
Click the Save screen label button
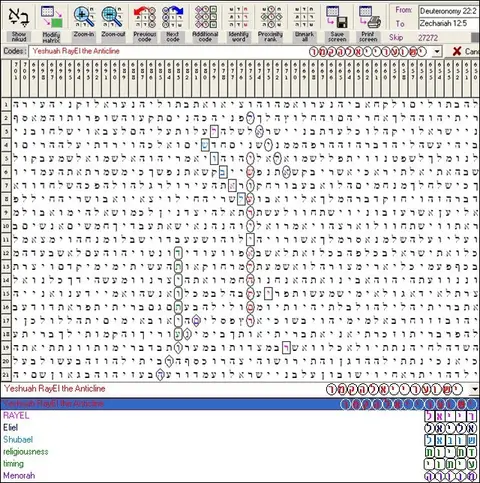pyautogui.click(x=337, y=37)
